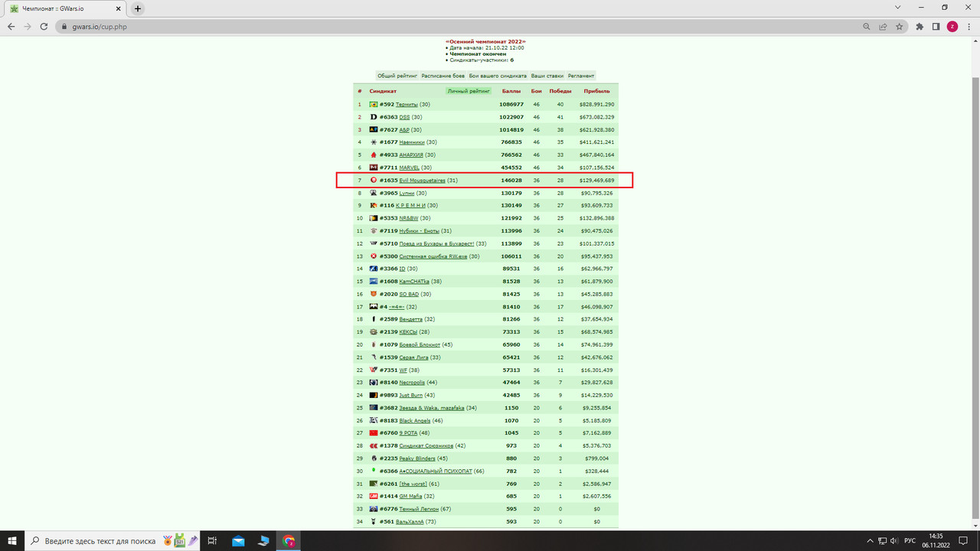
Task: Open the tab search dropdown arrow
Action: coord(897,8)
